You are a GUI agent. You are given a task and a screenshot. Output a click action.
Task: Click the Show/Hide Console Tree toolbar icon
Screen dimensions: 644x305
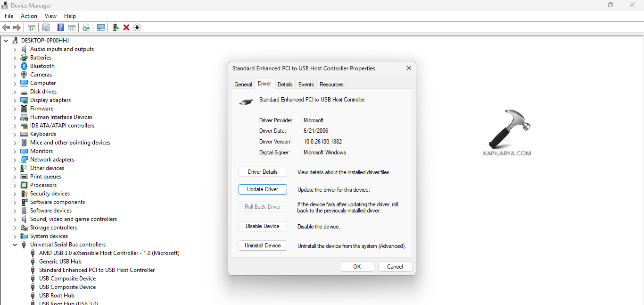(31, 27)
